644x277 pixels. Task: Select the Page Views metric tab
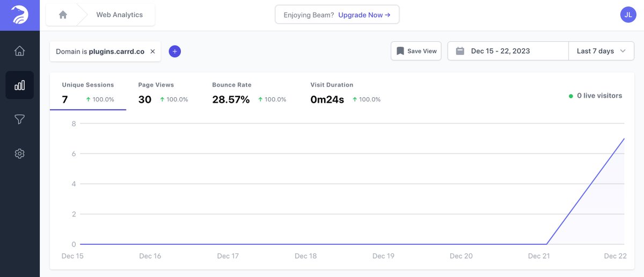click(x=163, y=93)
